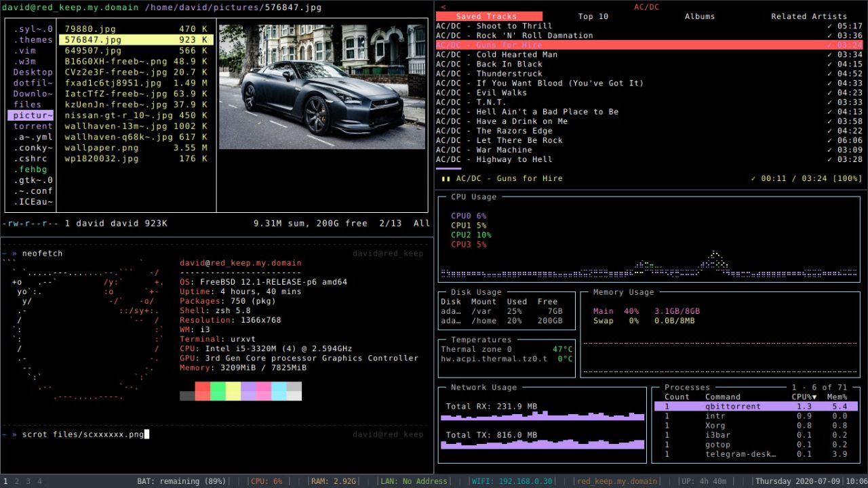Select file wallpaper.png in ranger
Image resolution: width=868 pixels, height=488 pixels.
pyautogui.click(x=136, y=147)
